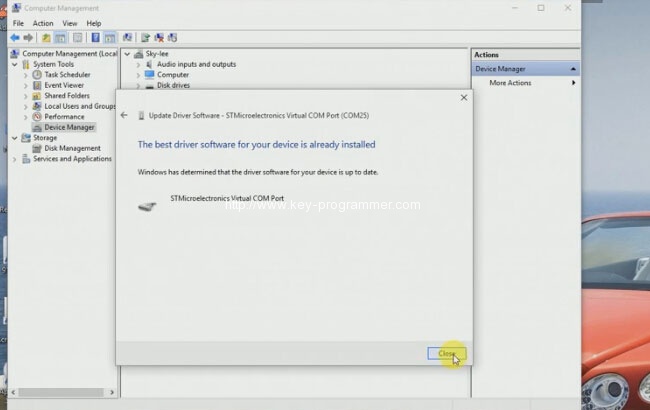Expand Services and Applications node
Viewport: 650px width, 410px height.
click(15, 159)
